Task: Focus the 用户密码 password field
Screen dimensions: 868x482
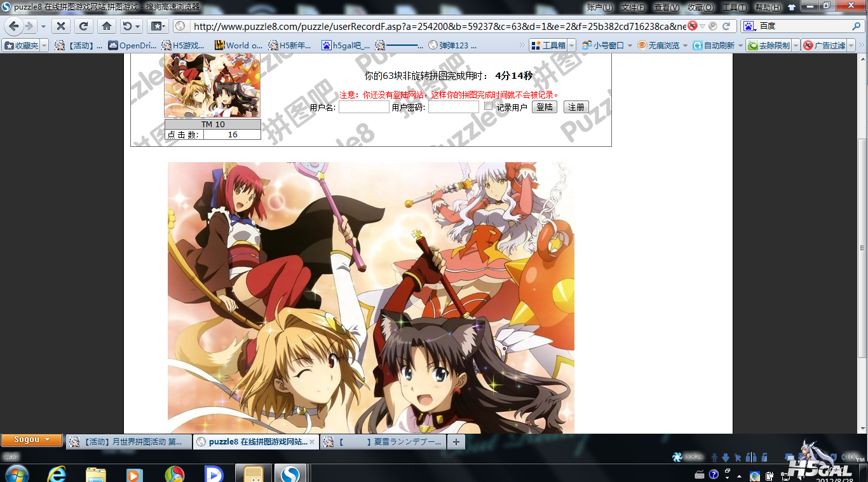Action: [x=454, y=107]
